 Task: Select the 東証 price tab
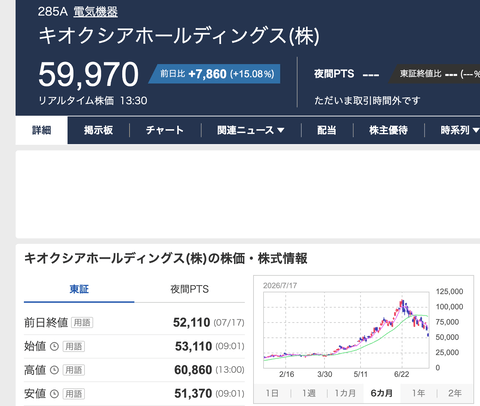coord(79,289)
